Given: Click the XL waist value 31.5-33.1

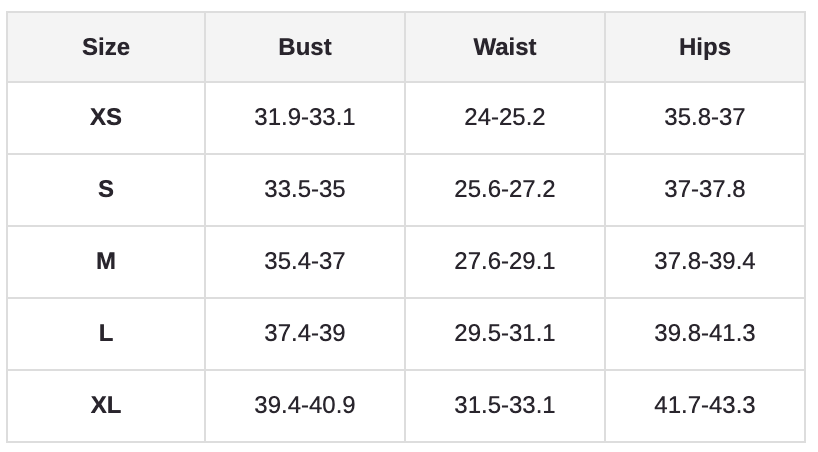Looking at the screenshot, I should tap(505, 405).
